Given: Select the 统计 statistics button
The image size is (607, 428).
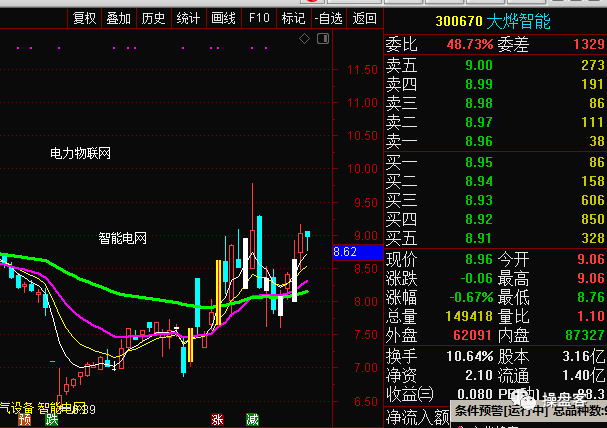Looking at the screenshot, I should [189, 18].
